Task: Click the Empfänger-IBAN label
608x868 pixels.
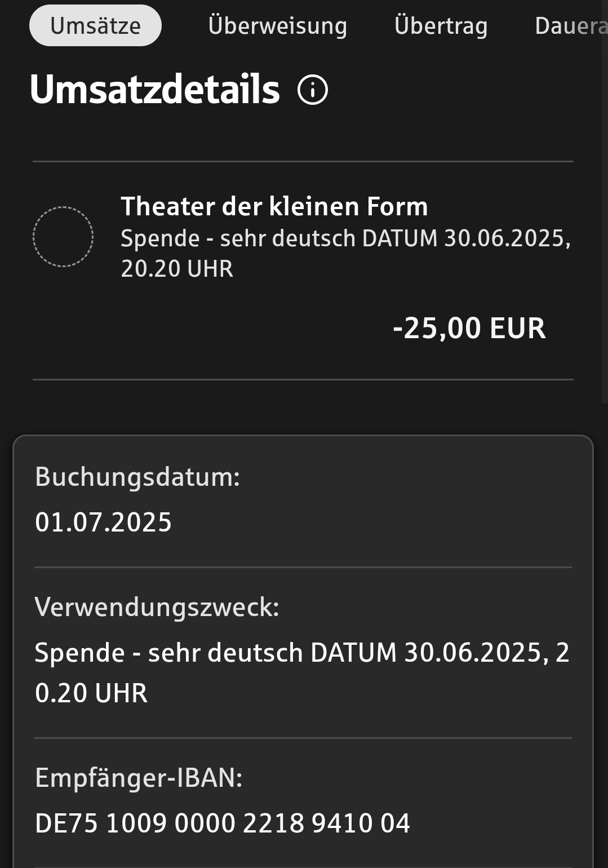Action: [139, 778]
